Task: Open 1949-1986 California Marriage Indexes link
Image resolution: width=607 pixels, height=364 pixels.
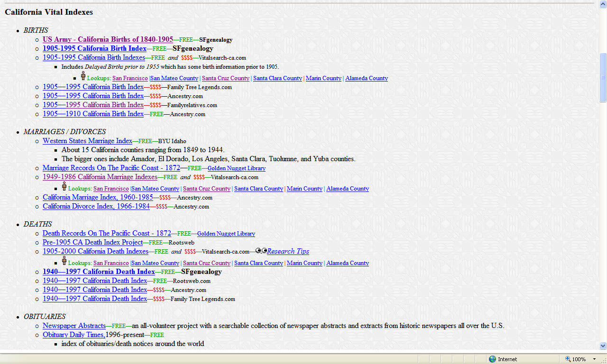Action: coord(100,177)
